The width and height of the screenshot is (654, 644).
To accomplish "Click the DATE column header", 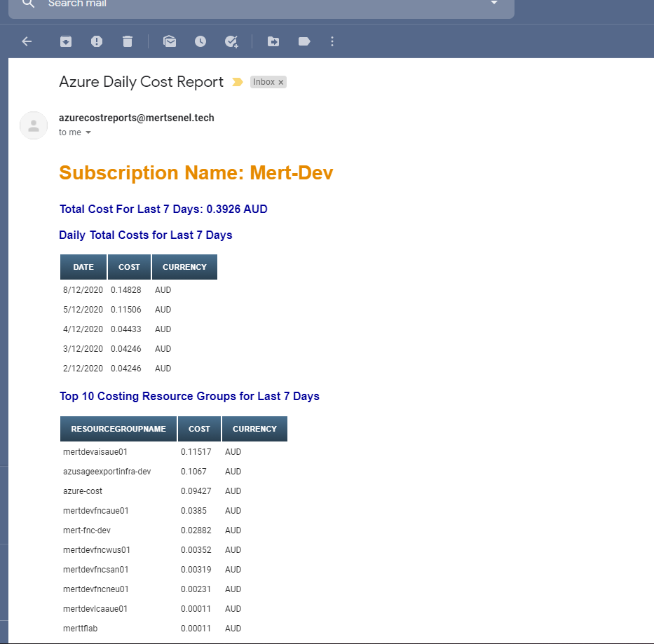I will click(83, 267).
